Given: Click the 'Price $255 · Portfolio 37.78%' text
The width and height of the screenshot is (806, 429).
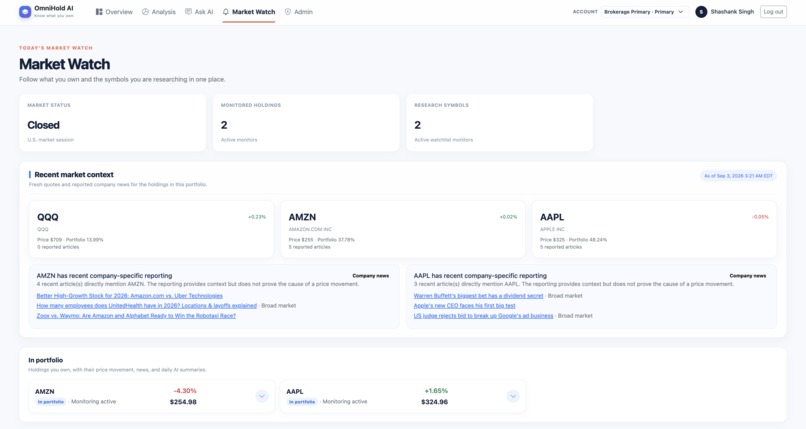Looking at the screenshot, I should (321, 240).
